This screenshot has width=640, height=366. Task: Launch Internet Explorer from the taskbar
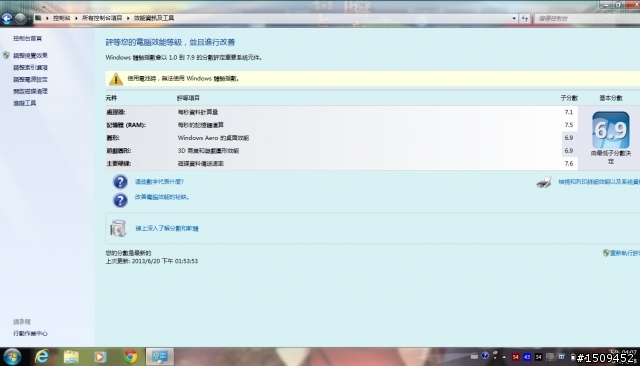coord(42,357)
